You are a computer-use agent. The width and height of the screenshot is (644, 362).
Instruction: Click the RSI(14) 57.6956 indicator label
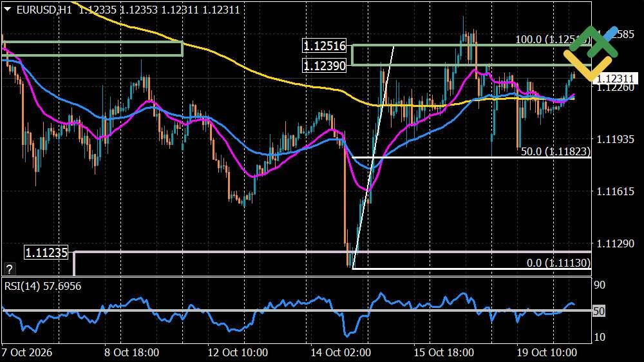tap(43, 286)
